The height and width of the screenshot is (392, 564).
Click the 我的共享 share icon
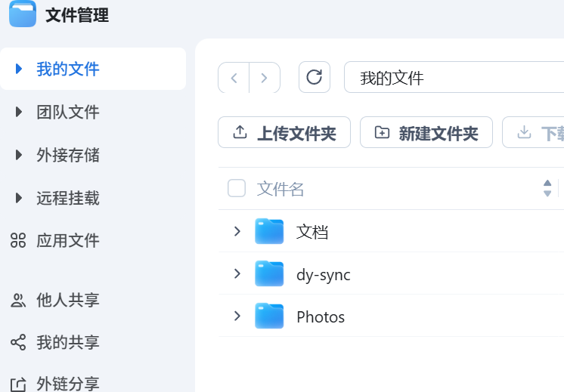pos(18,342)
